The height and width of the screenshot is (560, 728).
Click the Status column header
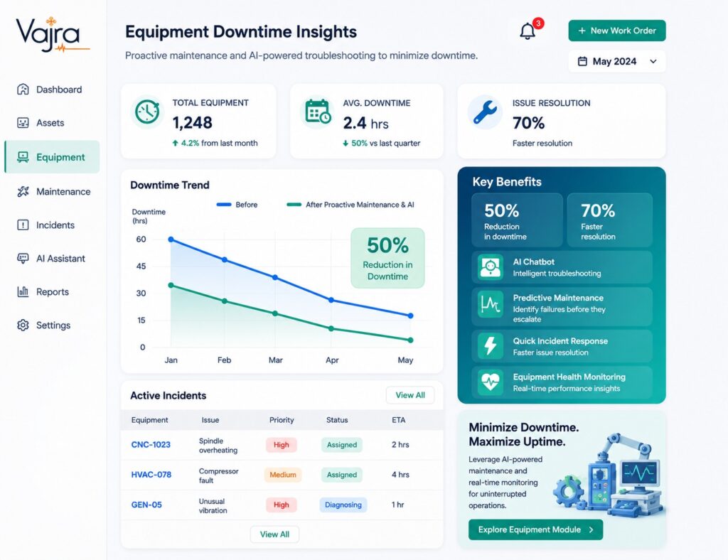coord(336,420)
